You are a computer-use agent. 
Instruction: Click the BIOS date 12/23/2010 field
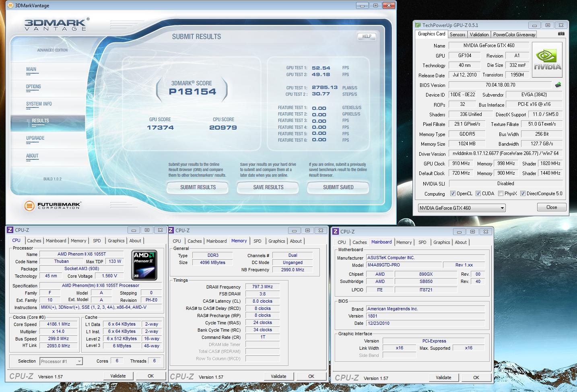[425, 323]
